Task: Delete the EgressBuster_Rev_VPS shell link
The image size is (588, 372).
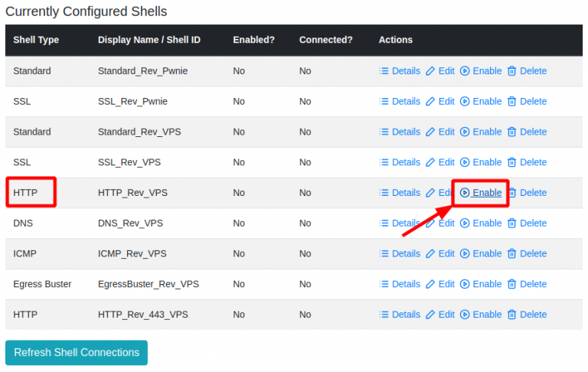Action: click(x=533, y=284)
